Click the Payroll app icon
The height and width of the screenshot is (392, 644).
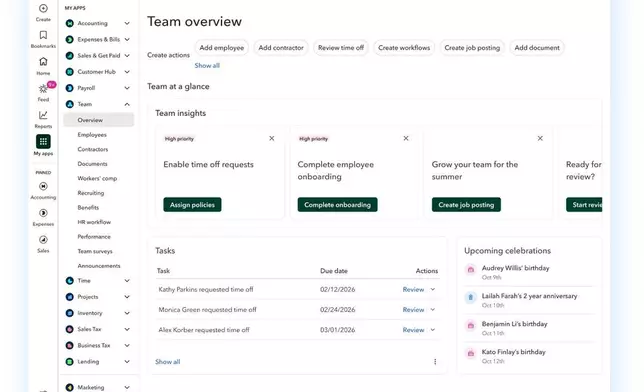[x=70, y=88]
